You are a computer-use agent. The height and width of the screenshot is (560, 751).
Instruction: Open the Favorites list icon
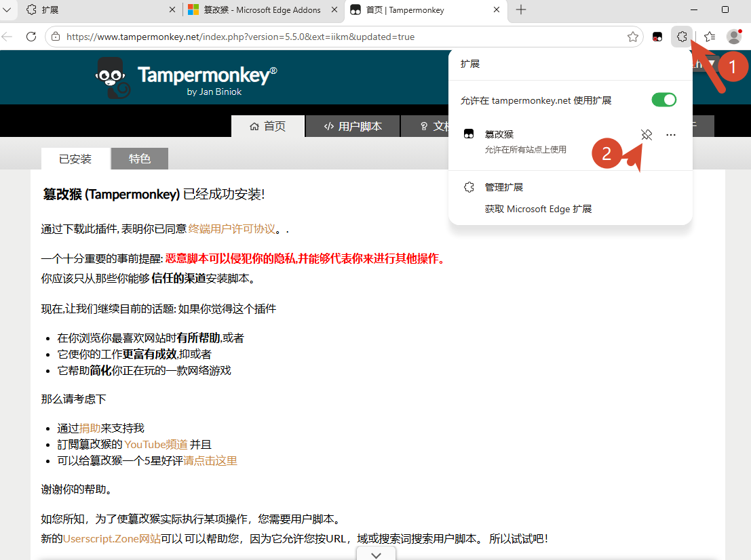[710, 37]
